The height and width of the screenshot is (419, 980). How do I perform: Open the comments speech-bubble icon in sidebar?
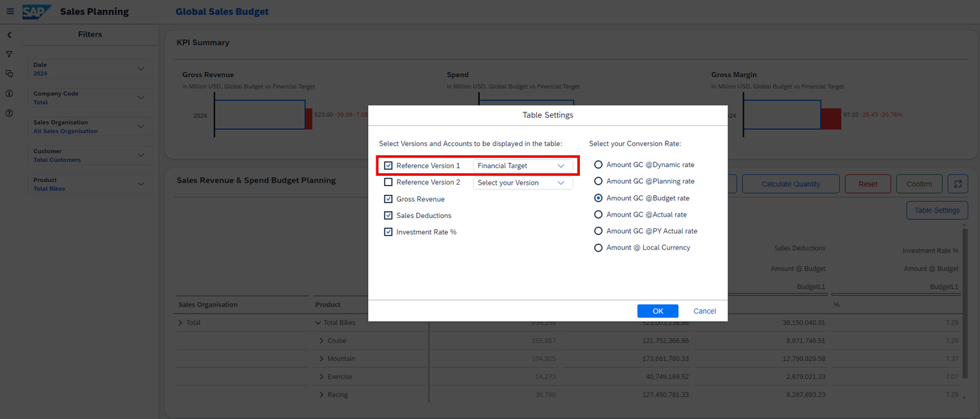click(10, 74)
